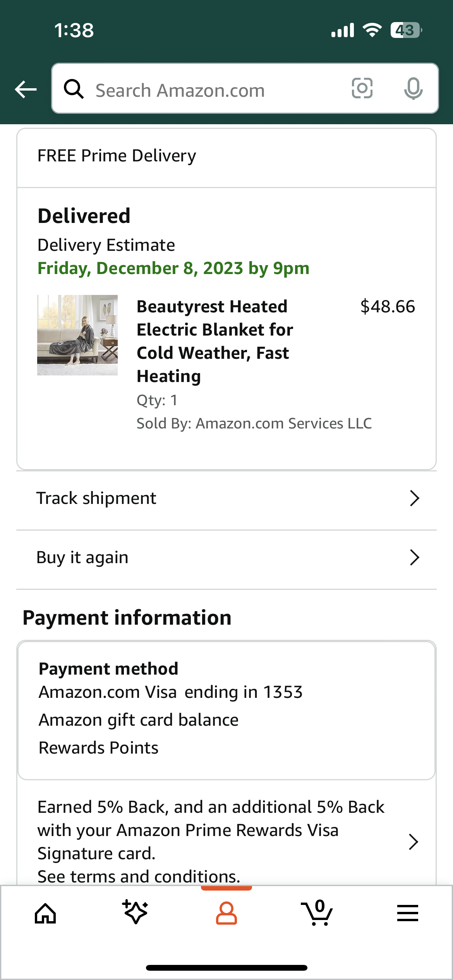Image resolution: width=453 pixels, height=980 pixels.
Task: Open the account profile tab
Action: tap(226, 913)
